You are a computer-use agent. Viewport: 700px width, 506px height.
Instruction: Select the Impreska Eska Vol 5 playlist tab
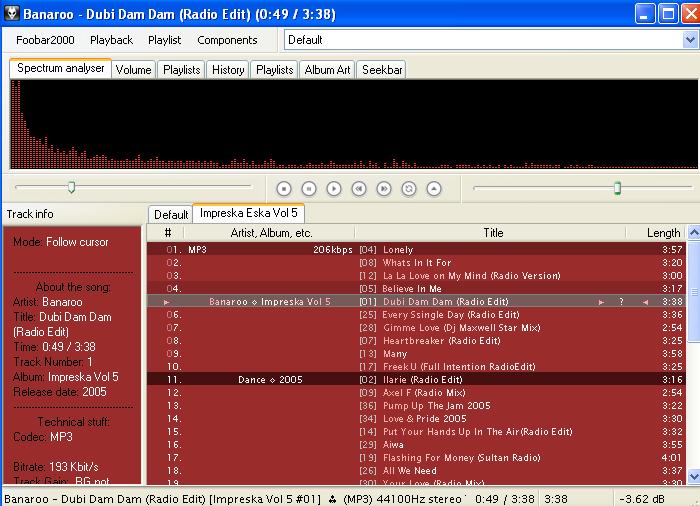249,213
